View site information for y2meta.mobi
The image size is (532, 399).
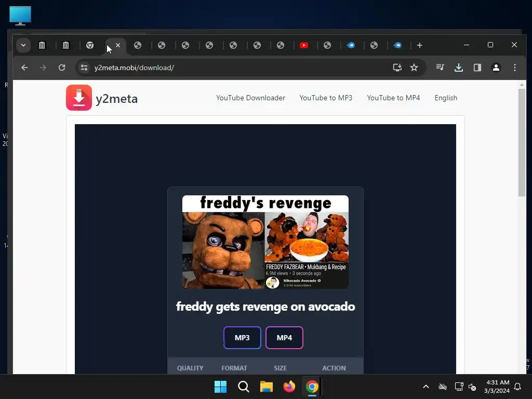pos(84,68)
